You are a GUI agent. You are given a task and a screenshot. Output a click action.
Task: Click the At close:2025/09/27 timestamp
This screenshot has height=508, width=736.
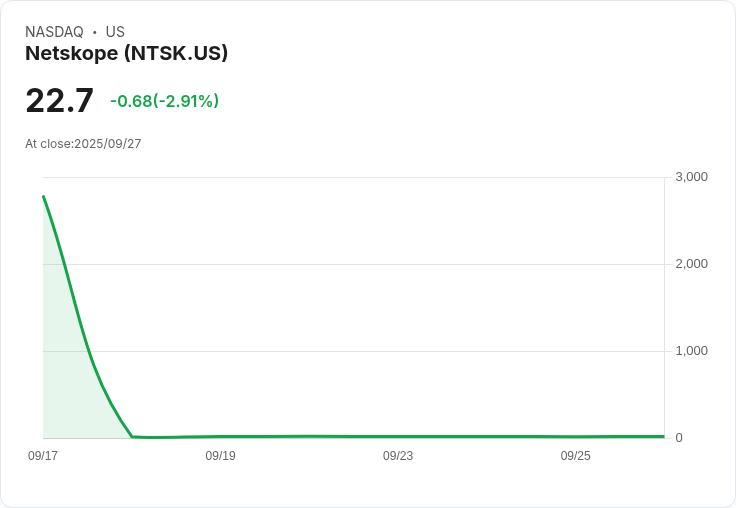coord(83,144)
